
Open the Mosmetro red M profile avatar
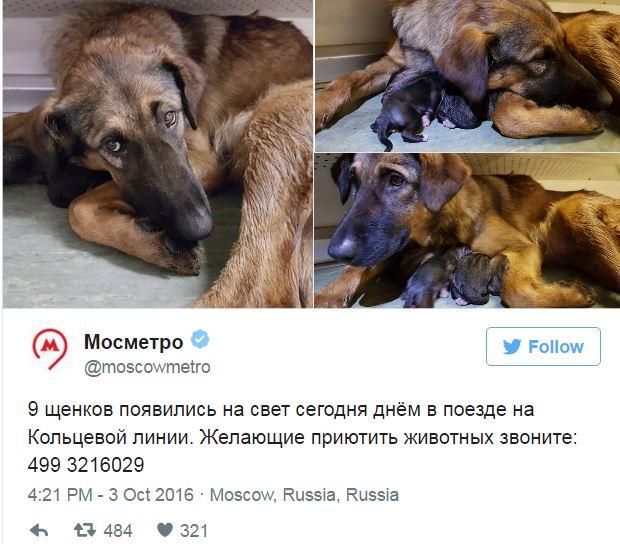[50, 348]
